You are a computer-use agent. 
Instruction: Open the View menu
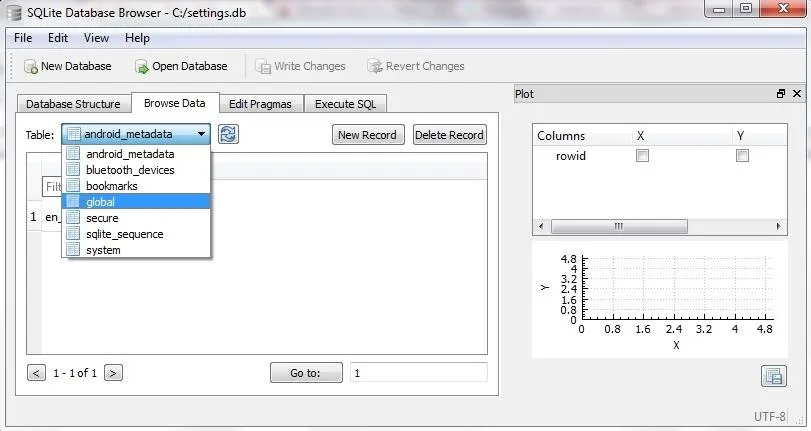coord(96,38)
